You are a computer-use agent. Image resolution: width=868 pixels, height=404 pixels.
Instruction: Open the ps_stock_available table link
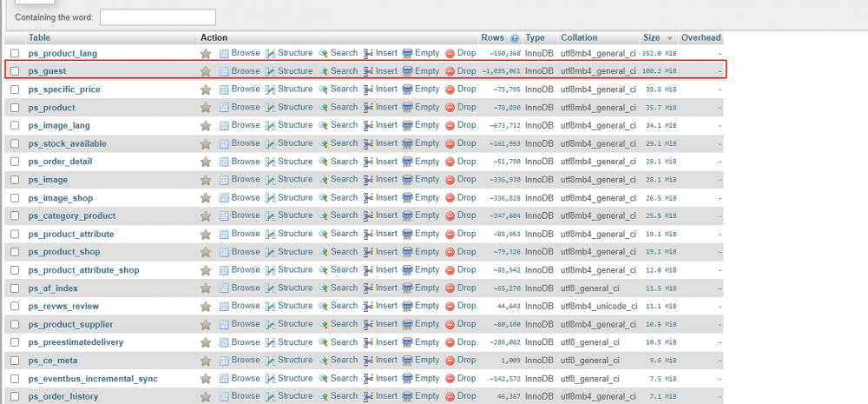(x=68, y=144)
